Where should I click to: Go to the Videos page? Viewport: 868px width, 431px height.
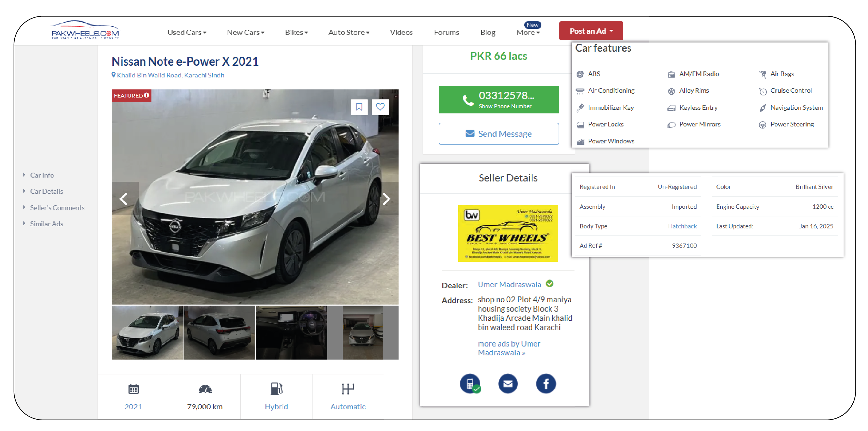coord(401,32)
